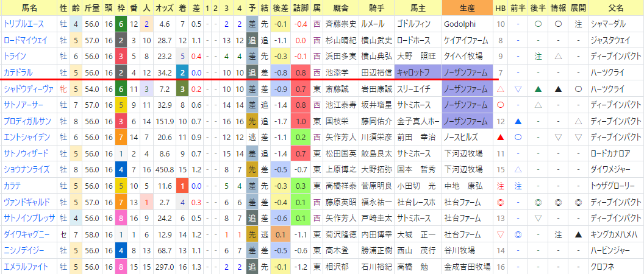Screen dimensions: 644x274
Task: Open horse link トライン
Action: tap(15, 56)
